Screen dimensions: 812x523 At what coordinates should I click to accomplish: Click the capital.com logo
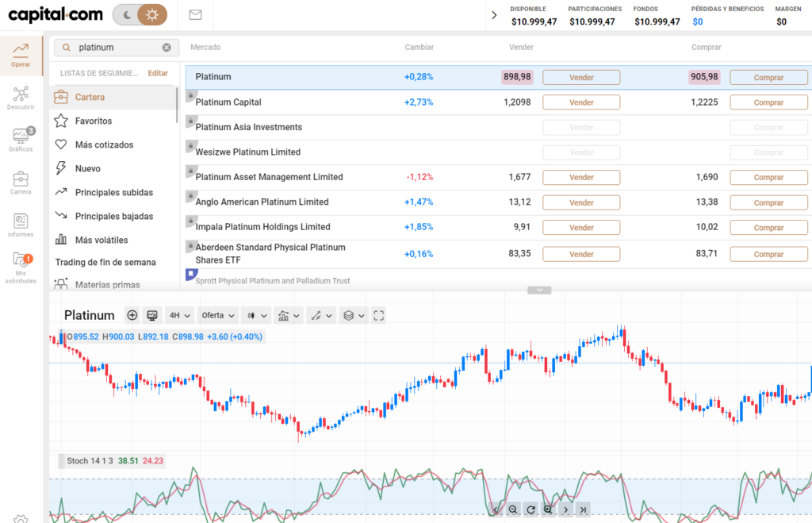coord(56,14)
